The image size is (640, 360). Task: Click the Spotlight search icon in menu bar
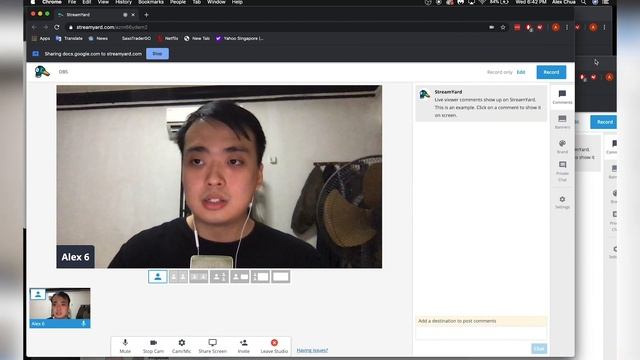[x=584, y=2]
